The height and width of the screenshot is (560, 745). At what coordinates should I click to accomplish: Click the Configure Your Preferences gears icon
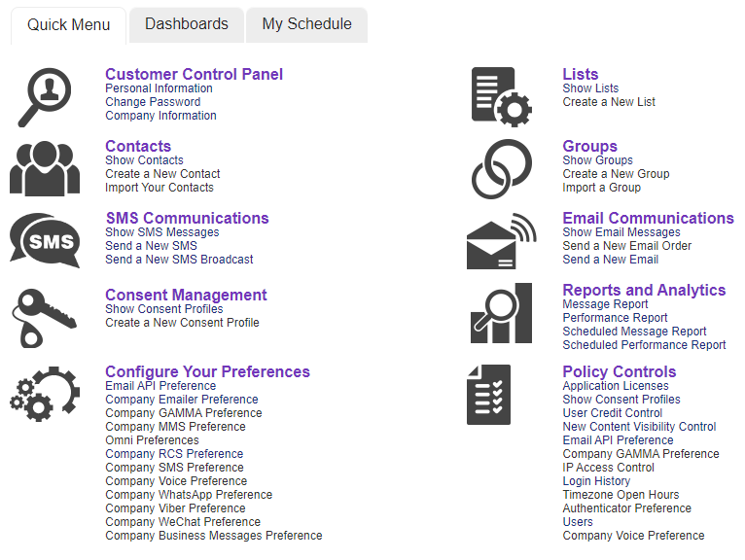(x=45, y=394)
